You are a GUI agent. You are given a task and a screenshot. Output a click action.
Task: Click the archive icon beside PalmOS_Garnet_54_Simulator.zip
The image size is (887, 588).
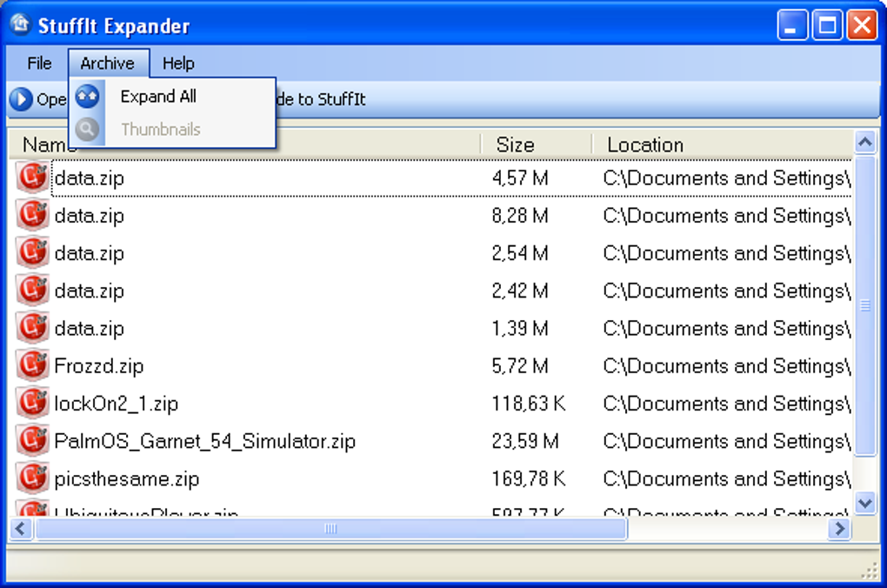click(x=33, y=441)
